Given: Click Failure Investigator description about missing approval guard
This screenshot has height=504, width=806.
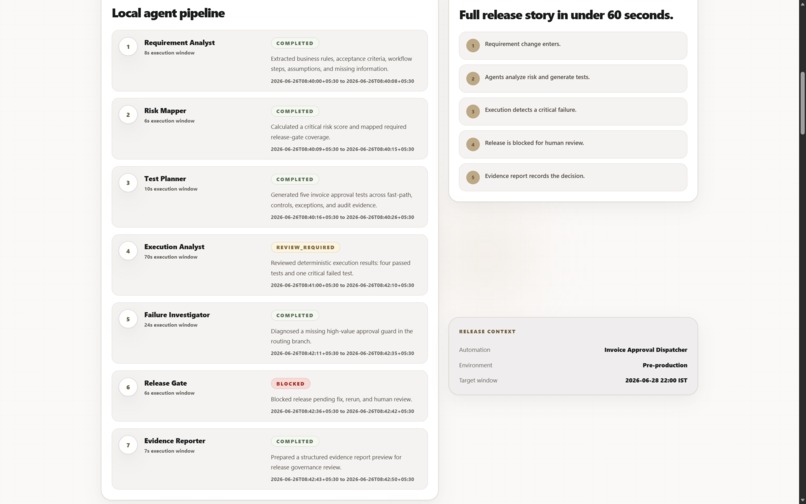Looking at the screenshot, I should click(x=342, y=336).
